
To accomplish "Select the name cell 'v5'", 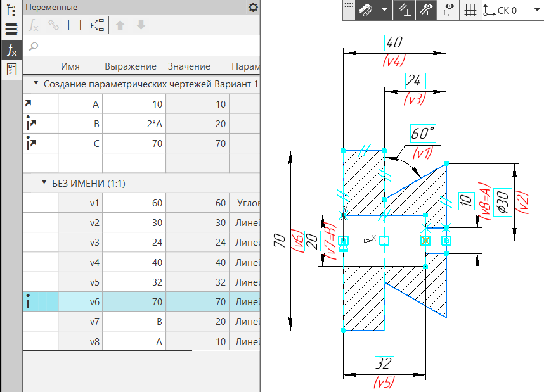I will (x=80, y=282).
